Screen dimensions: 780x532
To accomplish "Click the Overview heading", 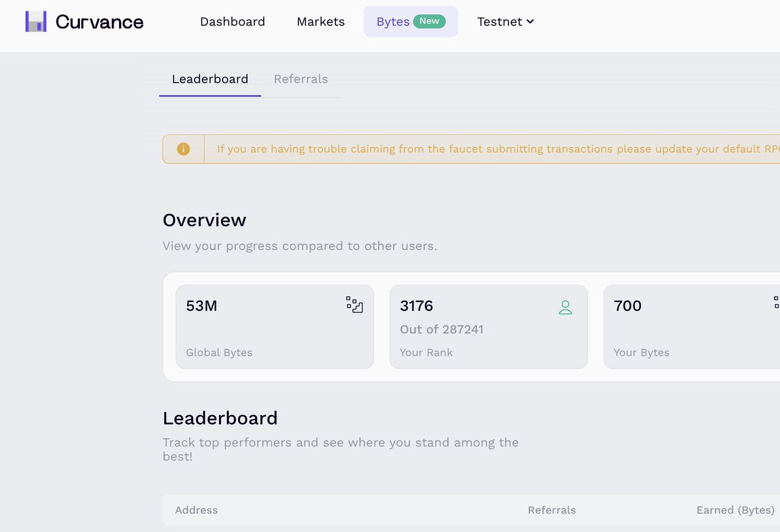I will 204,220.
